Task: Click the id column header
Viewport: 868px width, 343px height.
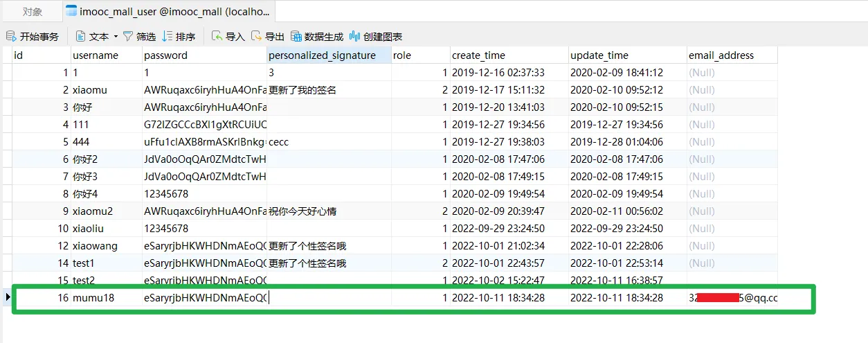Action: pyautogui.click(x=42, y=55)
